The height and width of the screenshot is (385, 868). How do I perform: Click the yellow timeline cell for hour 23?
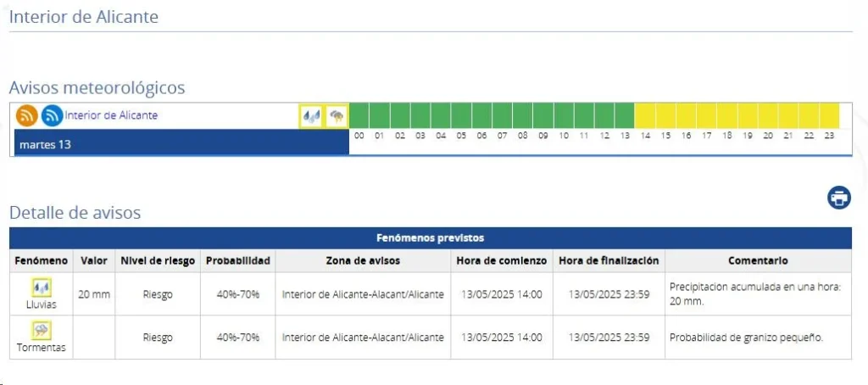coord(829,115)
